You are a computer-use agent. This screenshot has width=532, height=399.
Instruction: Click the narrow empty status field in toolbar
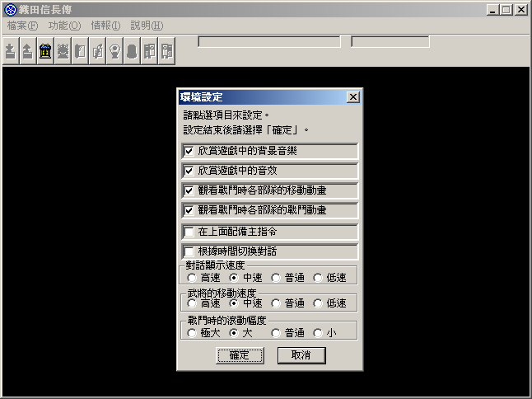390,42
